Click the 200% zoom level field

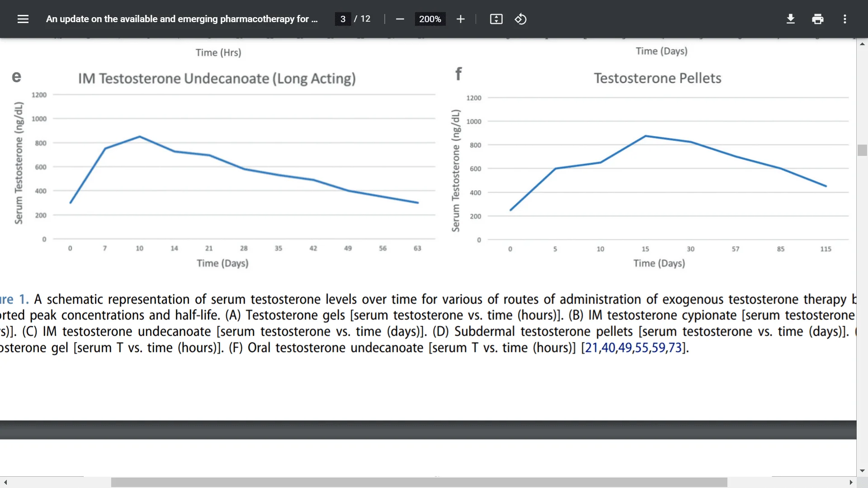click(430, 19)
